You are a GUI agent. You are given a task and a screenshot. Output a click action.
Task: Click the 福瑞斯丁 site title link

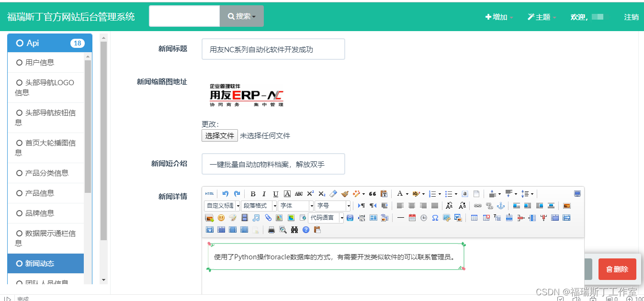(x=71, y=17)
